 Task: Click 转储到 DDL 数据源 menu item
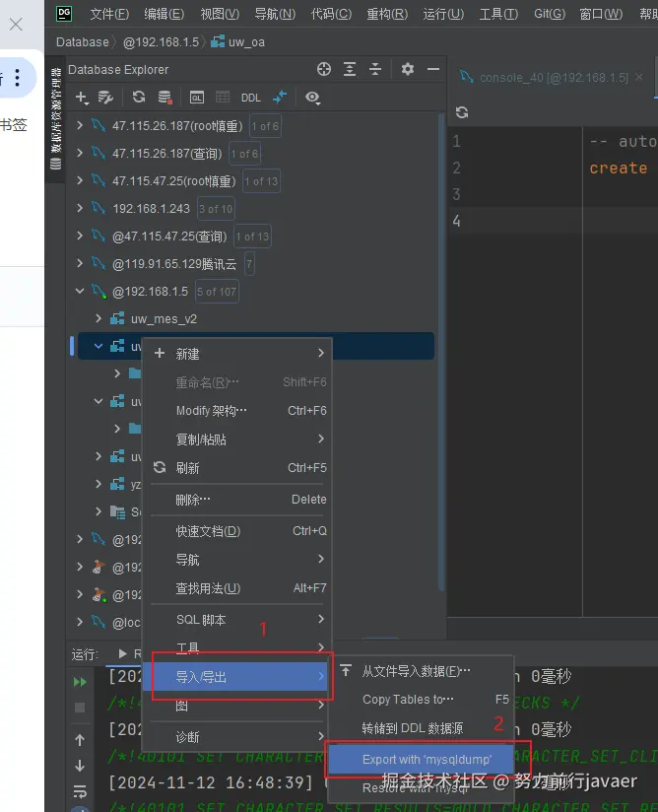tap(422, 728)
